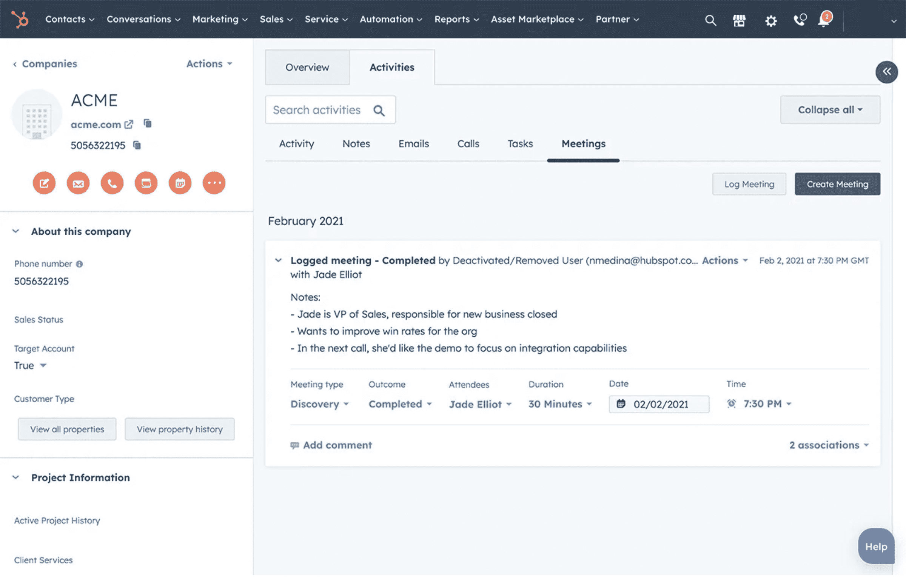Click the orange create note icon

pyautogui.click(x=44, y=183)
